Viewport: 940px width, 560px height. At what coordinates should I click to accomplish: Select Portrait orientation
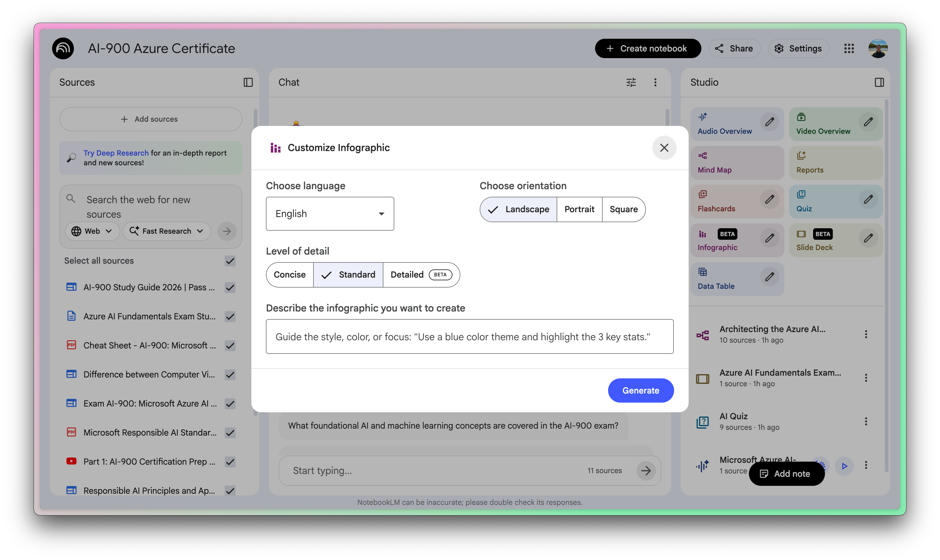pyautogui.click(x=579, y=209)
